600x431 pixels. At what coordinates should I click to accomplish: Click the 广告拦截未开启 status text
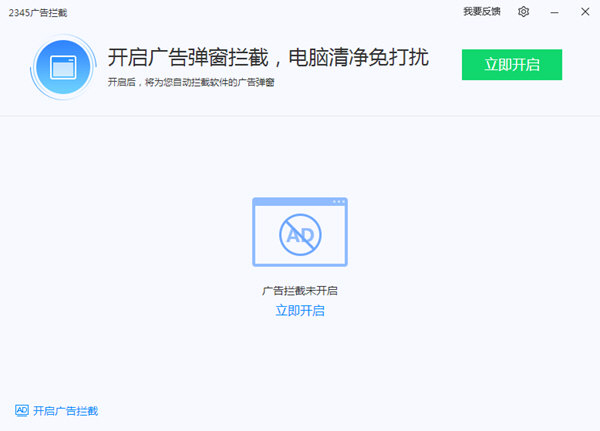tap(299, 291)
